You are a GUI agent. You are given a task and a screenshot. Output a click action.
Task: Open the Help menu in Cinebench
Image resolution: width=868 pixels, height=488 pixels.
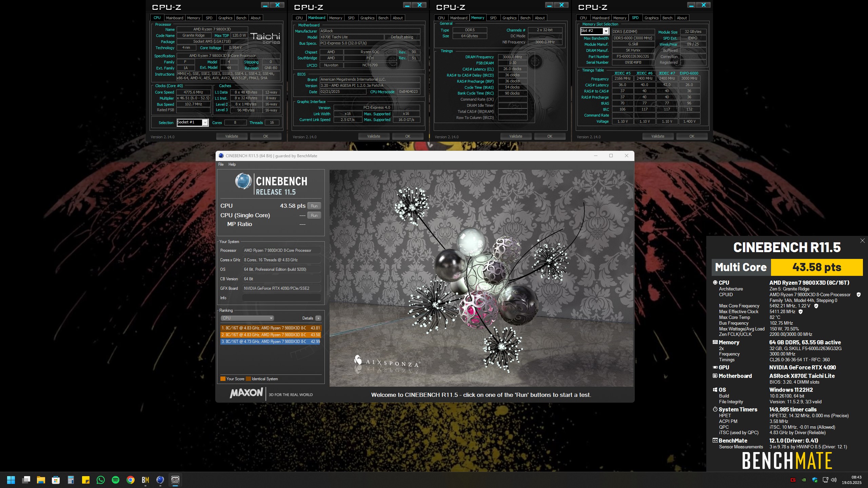tap(232, 164)
